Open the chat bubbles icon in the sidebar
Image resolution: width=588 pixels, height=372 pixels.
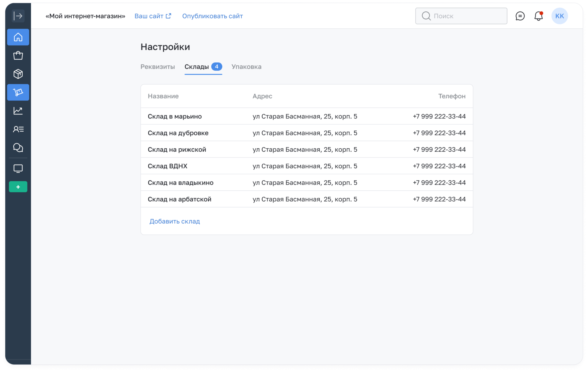[18, 147]
